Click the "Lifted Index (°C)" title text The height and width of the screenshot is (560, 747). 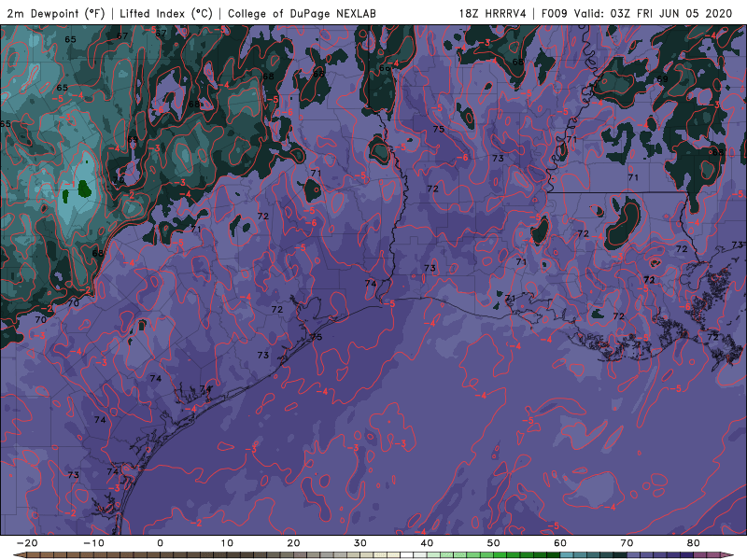[166, 13]
